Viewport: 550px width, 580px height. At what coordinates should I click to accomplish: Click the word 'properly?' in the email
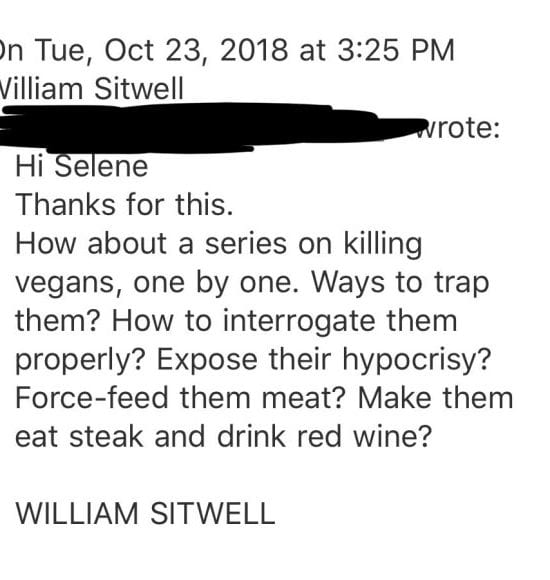79,361
